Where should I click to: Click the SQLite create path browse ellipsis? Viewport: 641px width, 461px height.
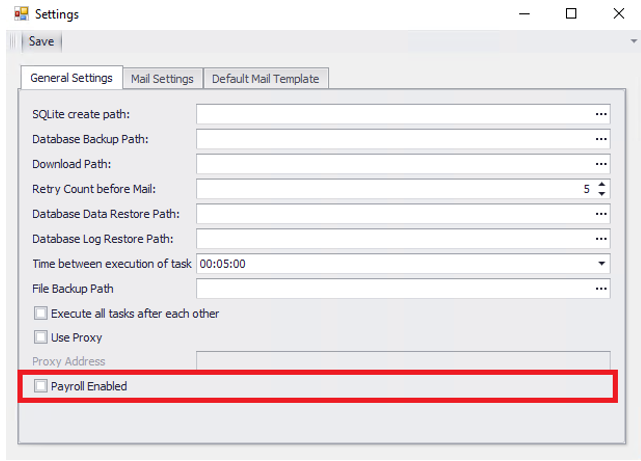tap(601, 114)
